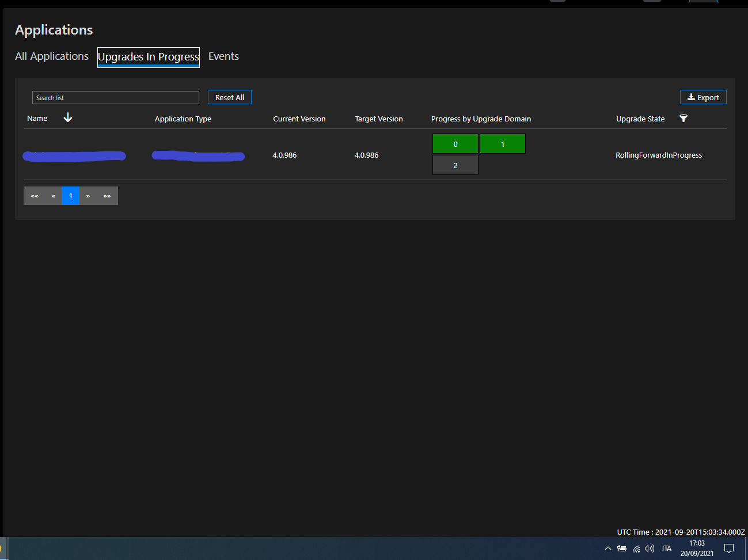Select upgrade domain 2 progress box
This screenshot has height=560, width=748.
(x=455, y=165)
